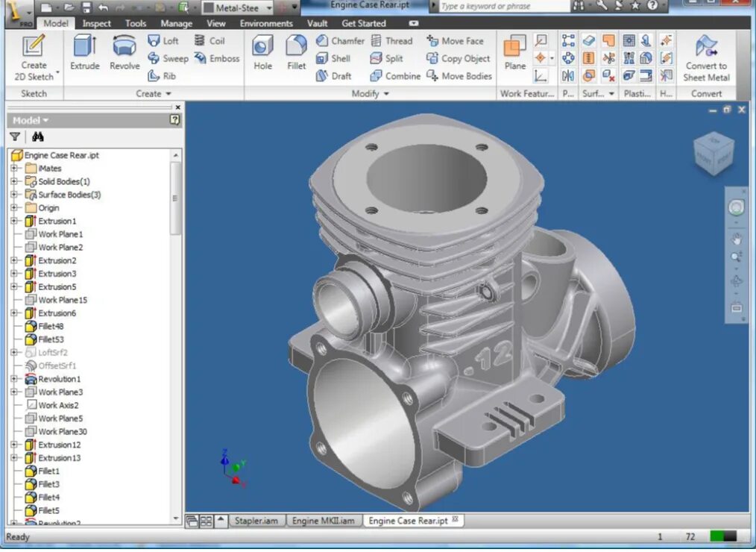This screenshot has width=756, height=552.
Task: Expand Extrusion1 feature node
Action: click(14, 221)
